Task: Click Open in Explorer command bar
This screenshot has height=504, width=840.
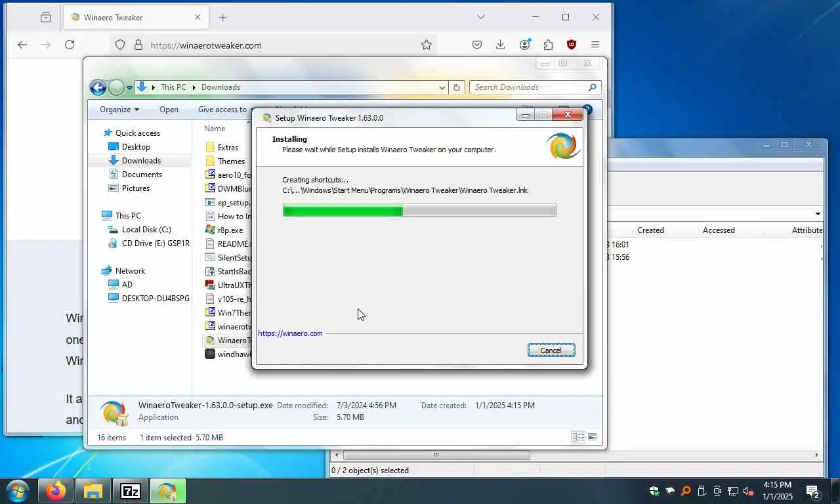Action: pyautogui.click(x=169, y=110)
